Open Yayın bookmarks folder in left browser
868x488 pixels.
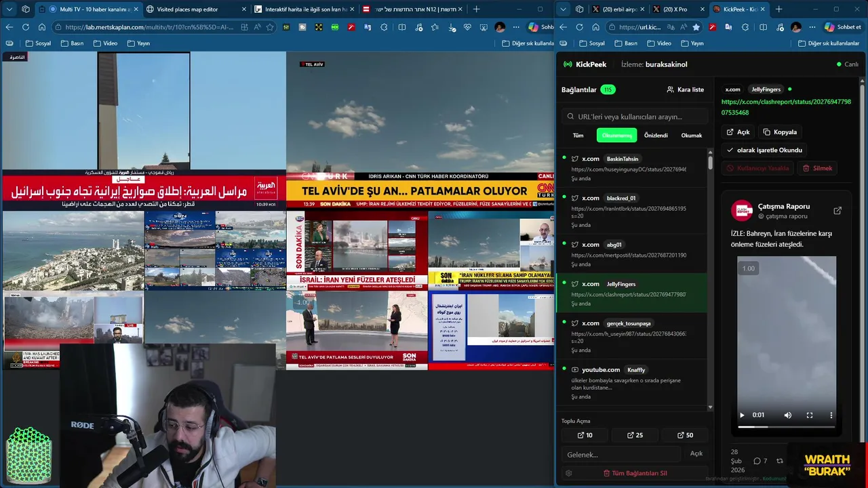(138, 43)
